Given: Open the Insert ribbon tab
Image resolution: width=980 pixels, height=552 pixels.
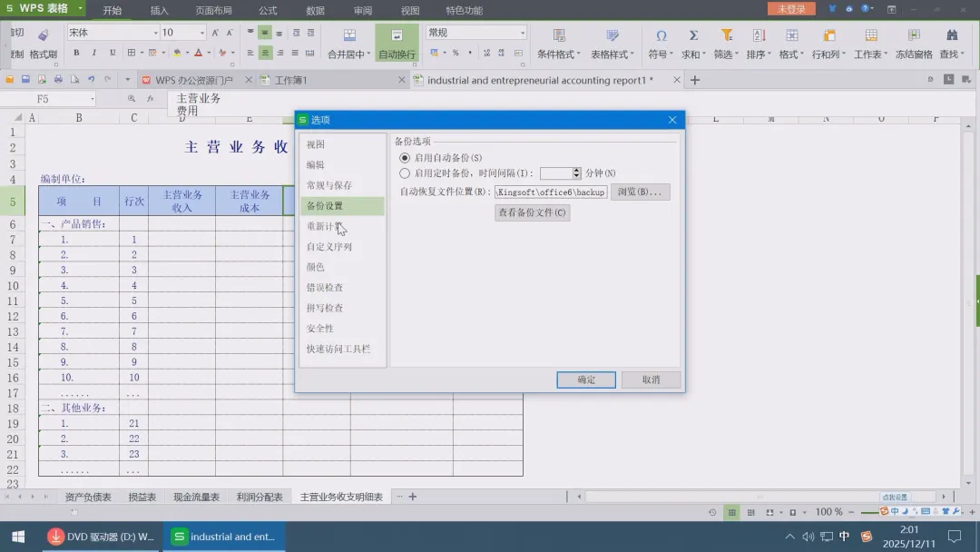Looking at the screenshot, I should click(x=160, y=10).
